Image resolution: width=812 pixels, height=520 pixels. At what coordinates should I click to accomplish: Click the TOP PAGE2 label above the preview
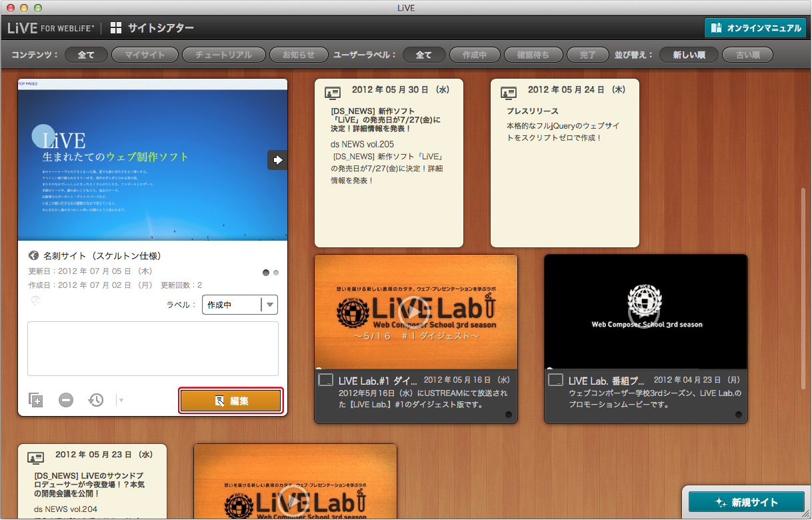click(28, 83)
